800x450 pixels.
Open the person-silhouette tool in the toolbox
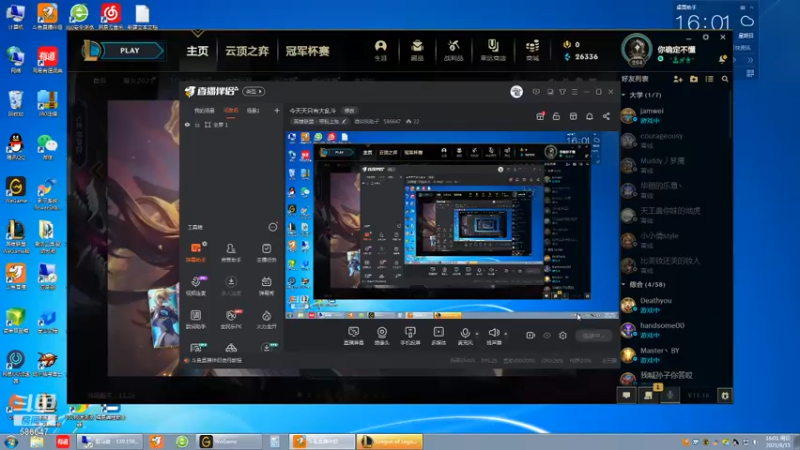231,252
